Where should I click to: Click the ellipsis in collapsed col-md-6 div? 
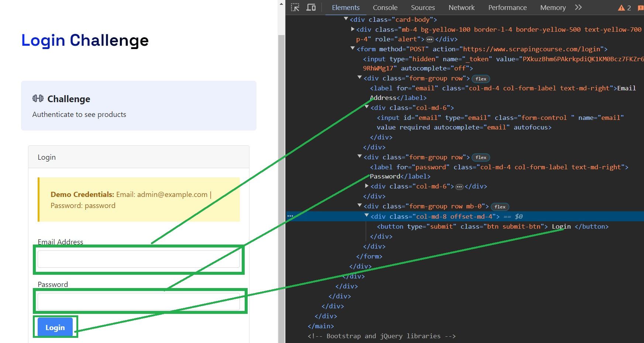pyautogui.click(x=459, y=187)
